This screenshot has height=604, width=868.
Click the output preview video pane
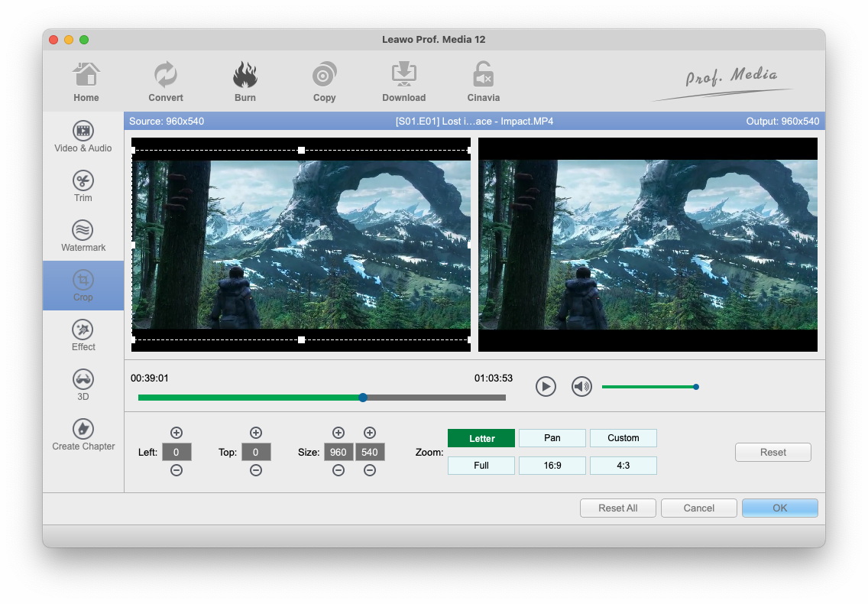pos(648,245)
